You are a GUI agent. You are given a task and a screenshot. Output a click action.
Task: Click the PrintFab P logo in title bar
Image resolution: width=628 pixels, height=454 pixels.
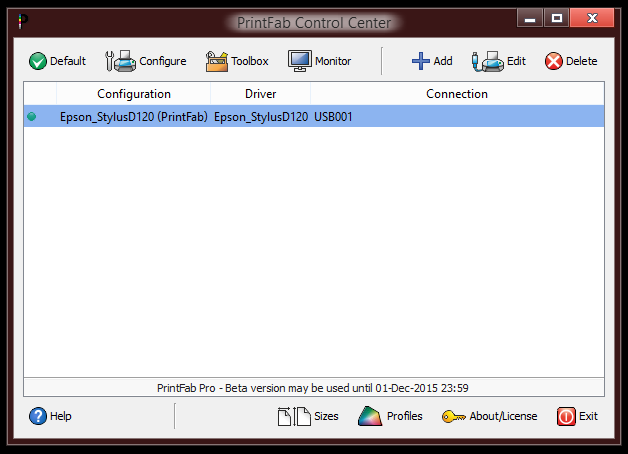pos(23,21)
